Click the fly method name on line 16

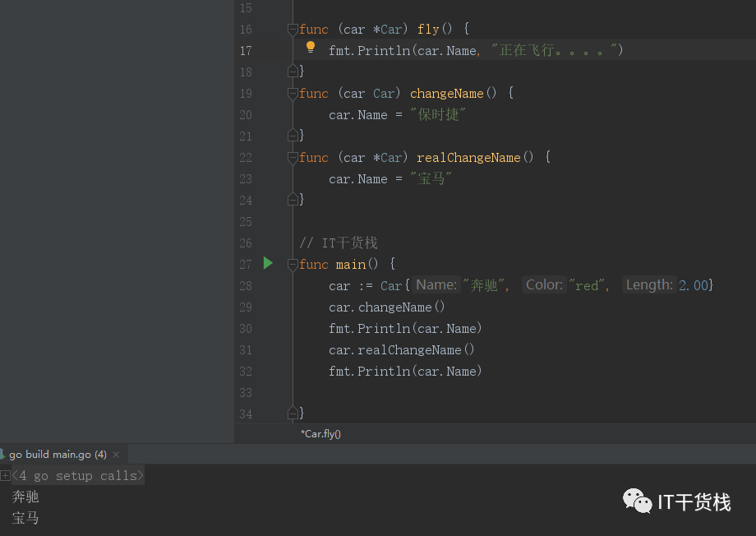coord(428,30)
